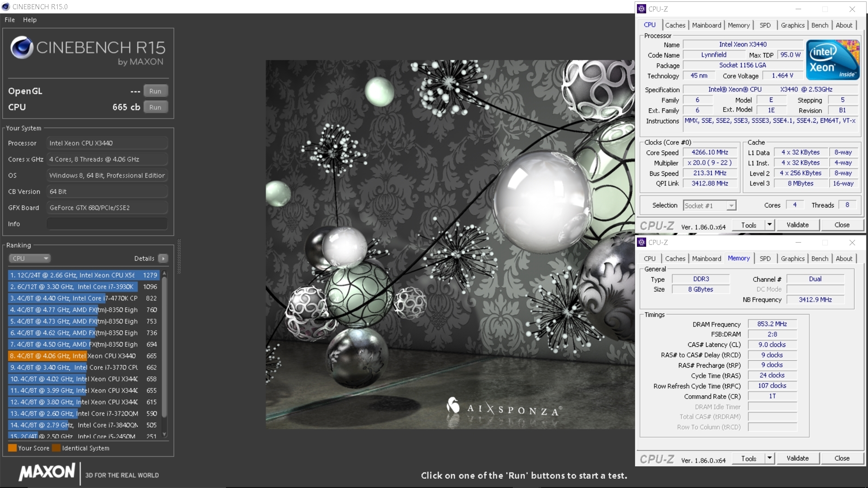Viewport: 868px width, 488px height.
Task: Select ranking row 7 FX-8350 score 694
Action: pos(84,344)
